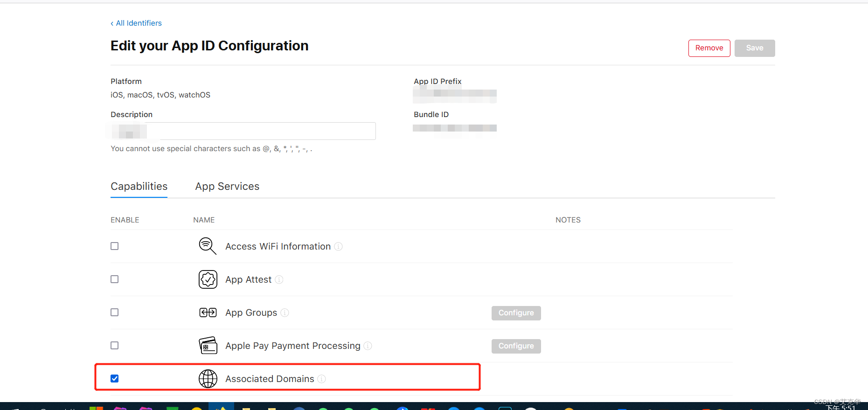Viewport: 868px width, 410px height.
Task: Enable the App Groups checkbox
Action: click(x=115, y=313)
